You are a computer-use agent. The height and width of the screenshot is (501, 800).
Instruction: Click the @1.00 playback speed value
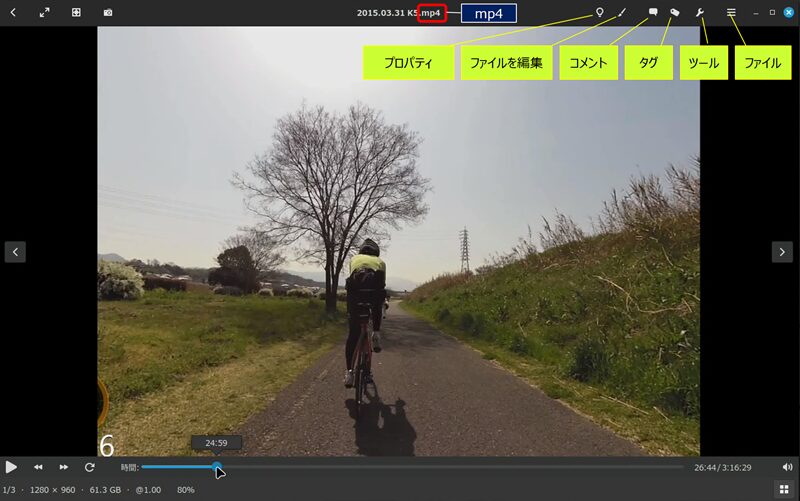(148, 490)
